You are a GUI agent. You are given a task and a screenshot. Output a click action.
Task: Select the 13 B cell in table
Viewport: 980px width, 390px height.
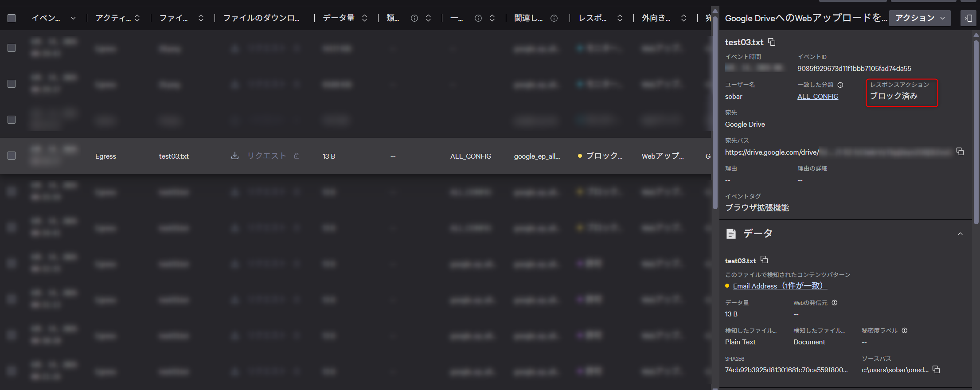(329, 156)
